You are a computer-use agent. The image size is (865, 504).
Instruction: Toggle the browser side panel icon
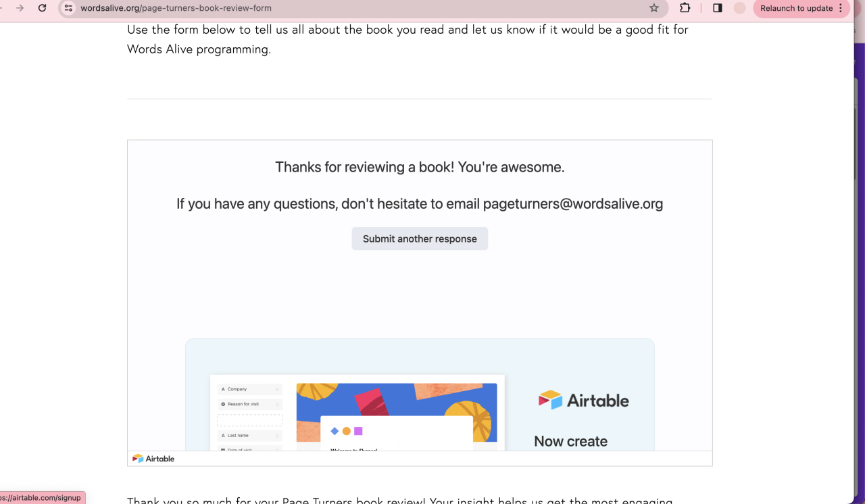coord(717,8)
